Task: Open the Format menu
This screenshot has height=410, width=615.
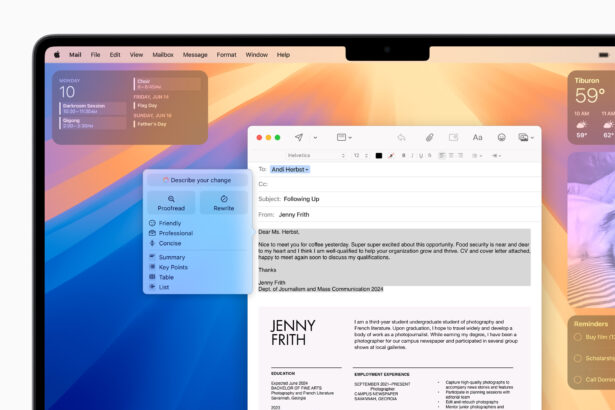Action: coord(226,55)
